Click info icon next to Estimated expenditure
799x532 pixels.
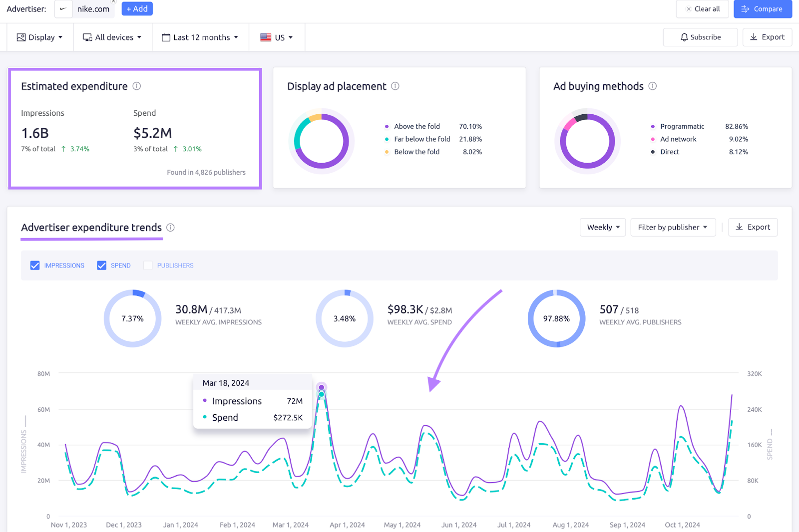pyautogui.click(x=136, y=86)
